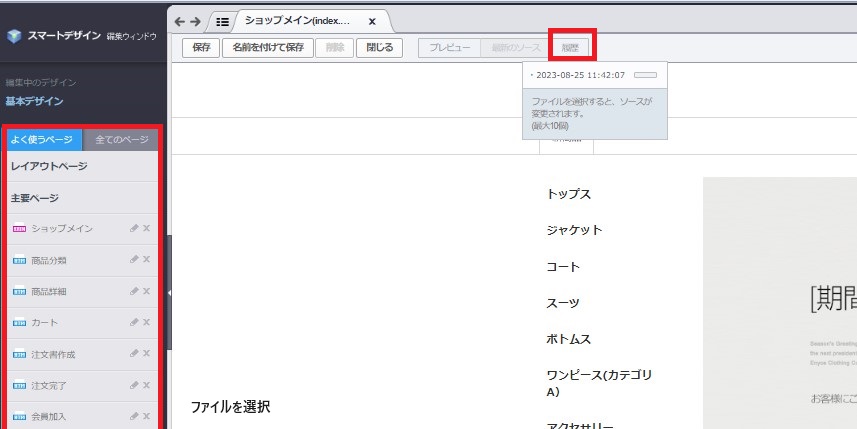Open the 注文完了 page in the list
The width and height of the screenshot is (857, 429).
[x=49, y=386]
